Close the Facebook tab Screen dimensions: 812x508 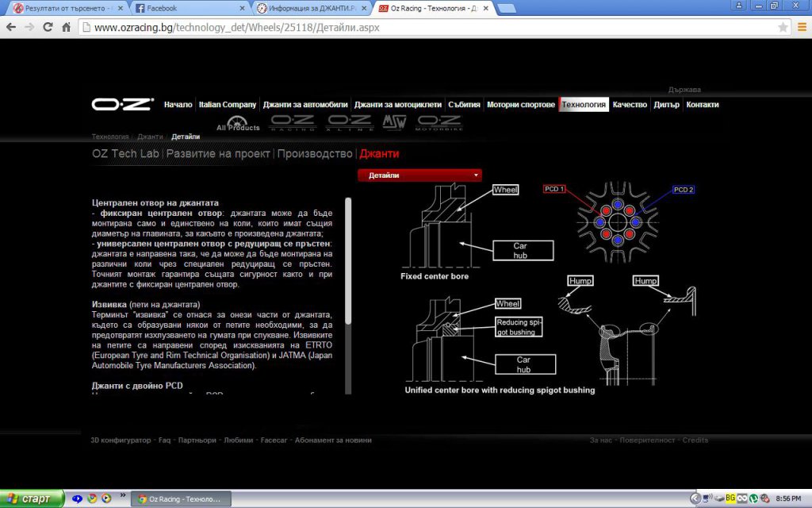click(243, 8)
